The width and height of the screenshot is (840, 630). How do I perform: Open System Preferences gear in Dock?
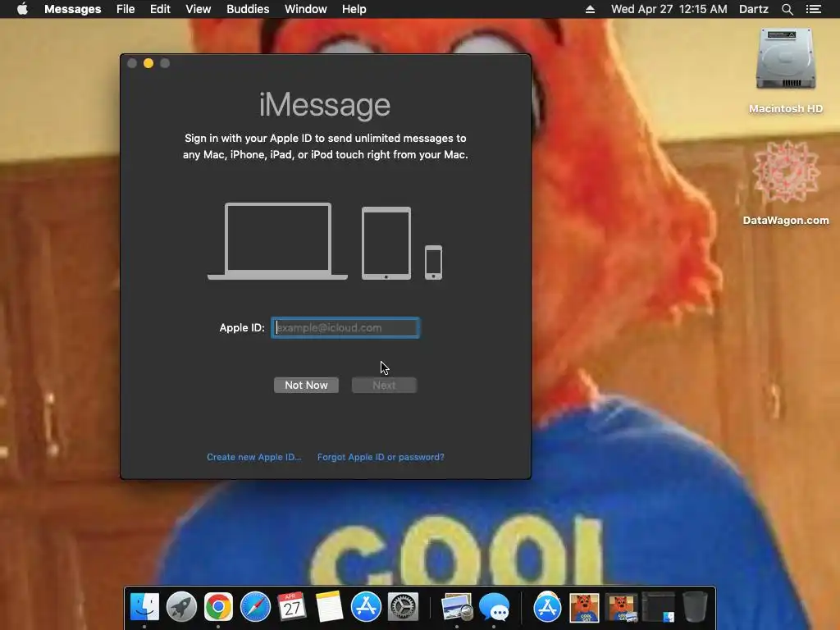tap(403, 607)
